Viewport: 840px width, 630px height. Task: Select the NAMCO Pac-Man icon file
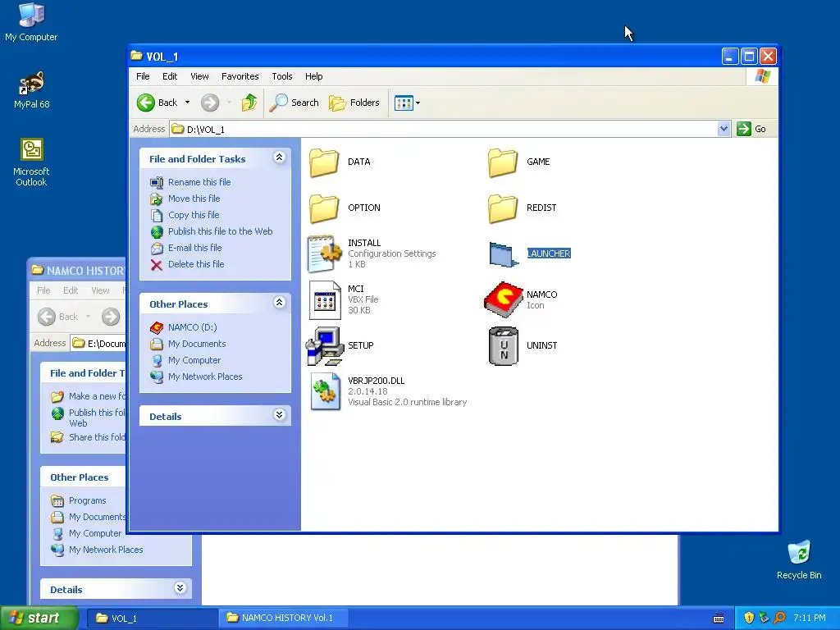[503, 299]
